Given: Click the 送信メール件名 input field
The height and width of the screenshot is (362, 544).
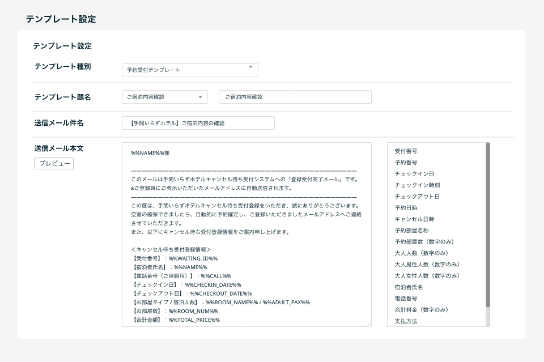Looking at the screenshot, I should [x=198, y=123].
